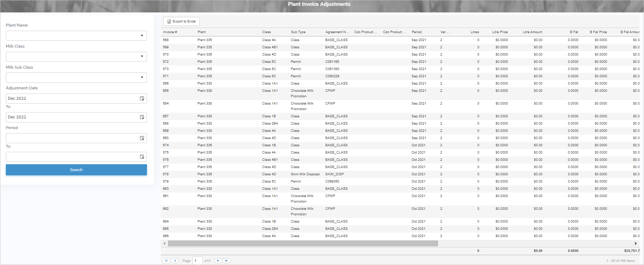The image size is (644, 265).
Task: Go to the next page of results
Action: (x=218, y=261)
